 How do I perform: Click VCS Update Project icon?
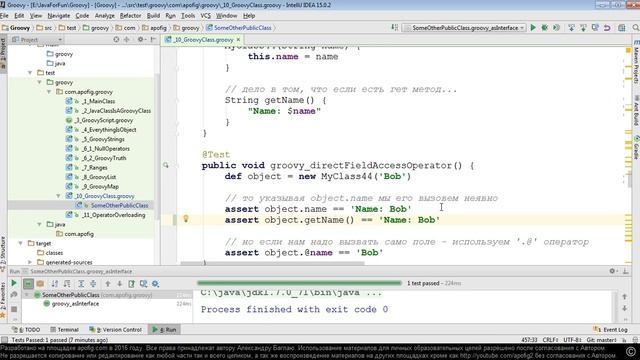571,28
